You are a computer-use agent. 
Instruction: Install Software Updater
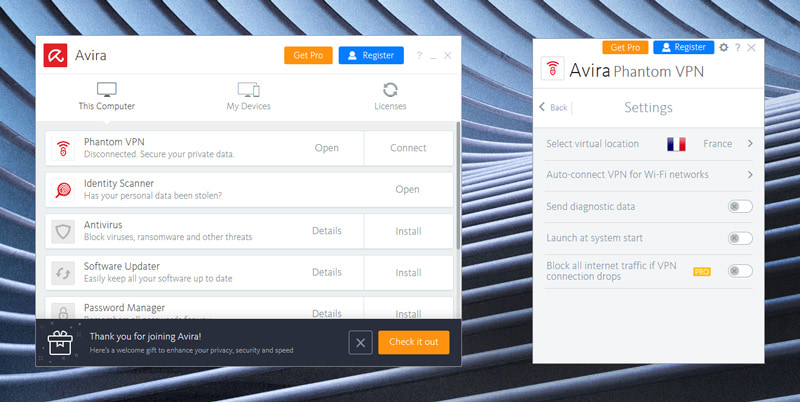(408, 272)
